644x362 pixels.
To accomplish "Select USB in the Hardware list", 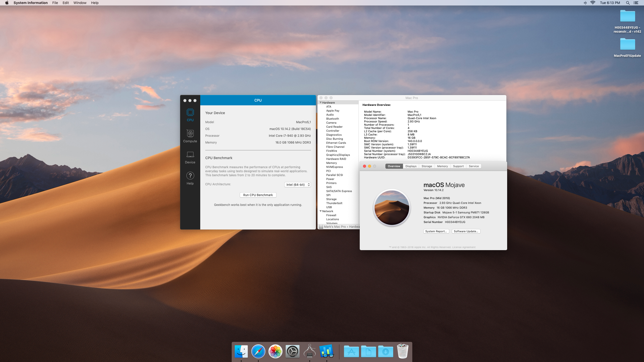I will click(329, 207).
